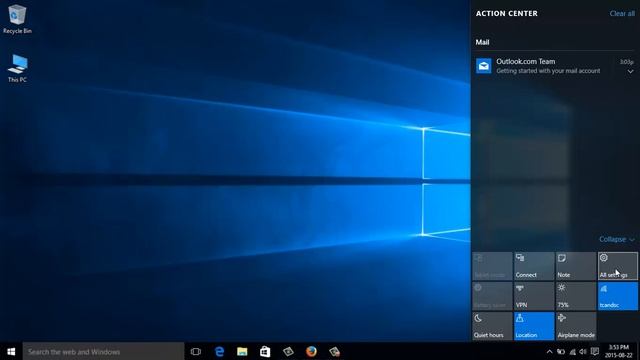The height and width of the screenshot is (360, 640).
Task: Click the Mail notification group header
Action: (x=482, y=42)
